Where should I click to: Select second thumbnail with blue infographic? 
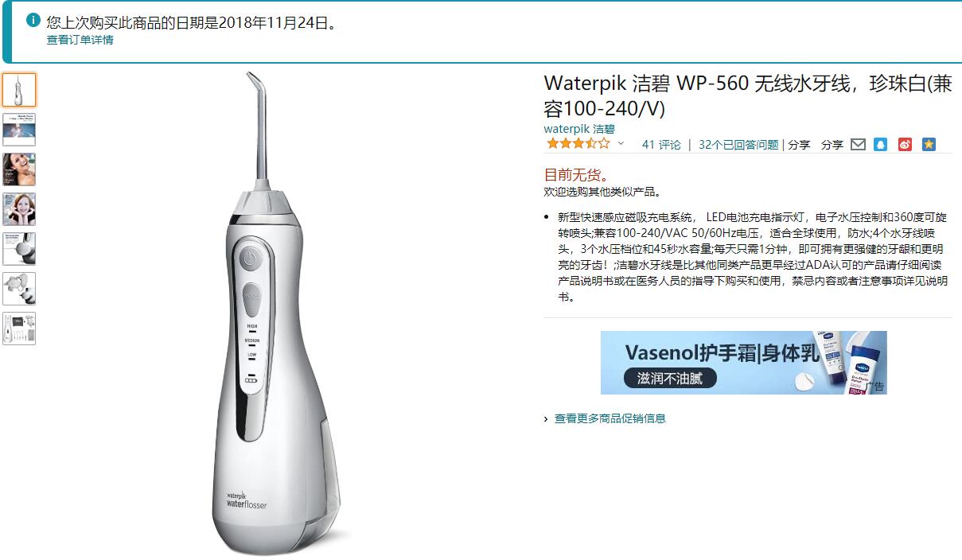pos(19,130)
